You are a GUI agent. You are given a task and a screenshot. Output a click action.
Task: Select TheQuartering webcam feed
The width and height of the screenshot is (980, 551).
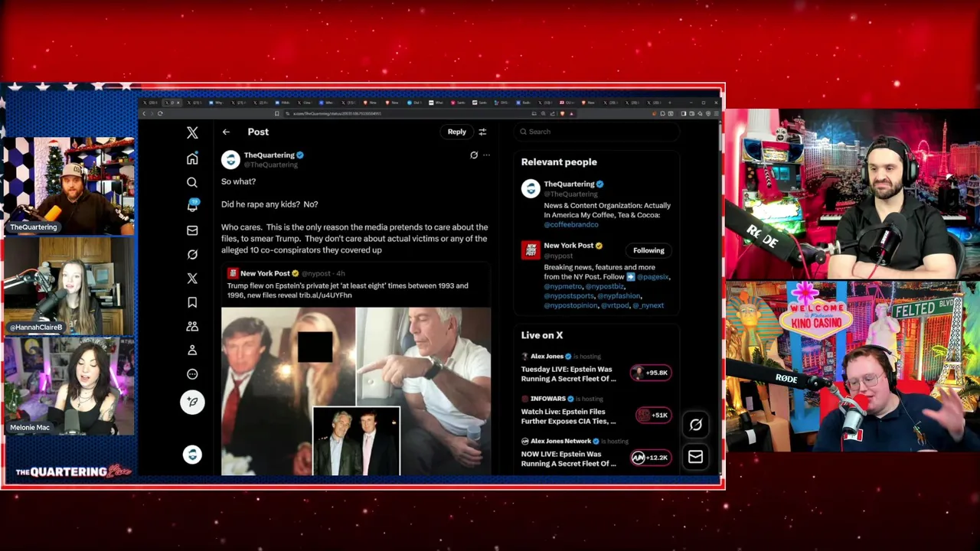pyautogui.click(x=68, y=186)
